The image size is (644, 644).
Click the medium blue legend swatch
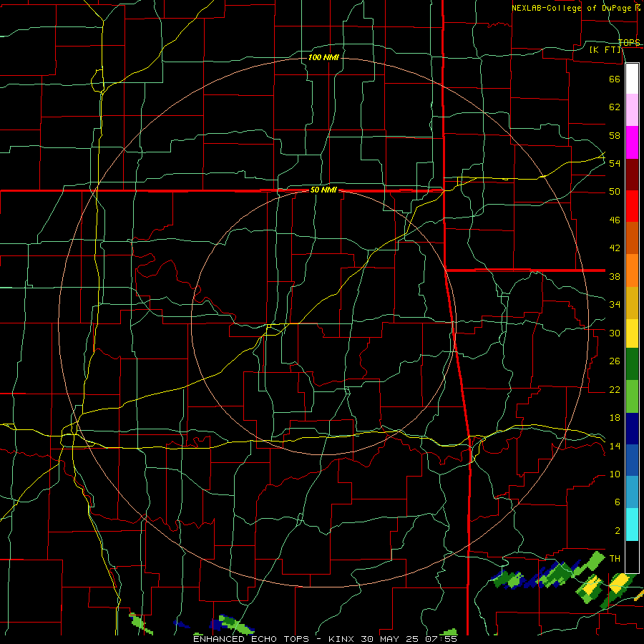pos(632,460)
